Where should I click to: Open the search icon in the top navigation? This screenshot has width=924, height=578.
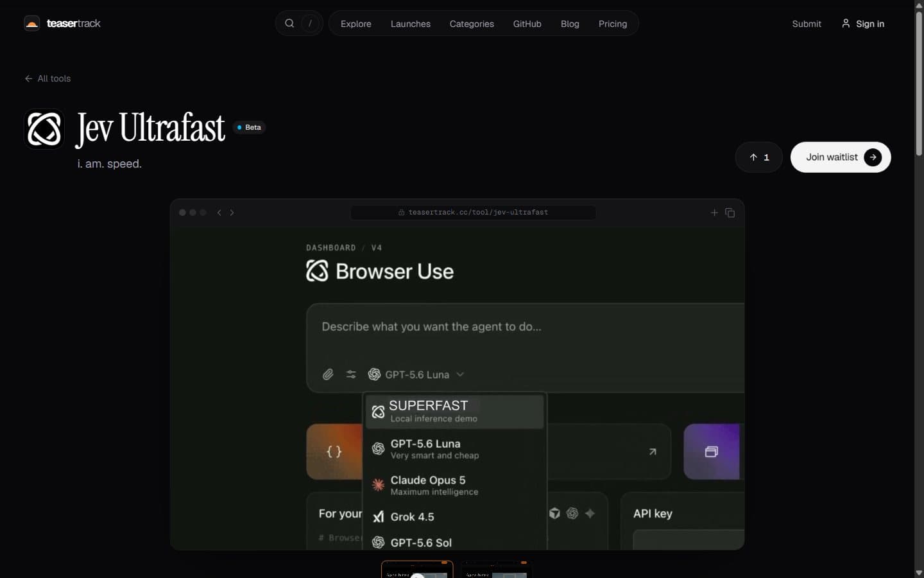289,23
